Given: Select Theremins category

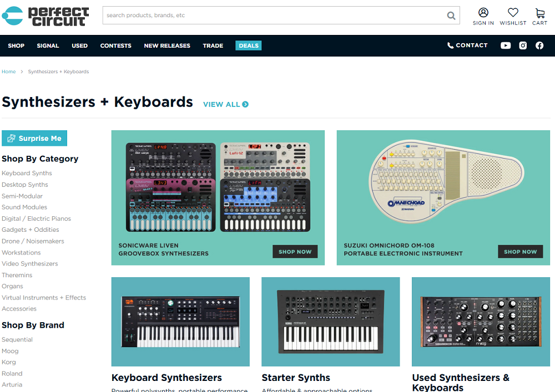Looking at the screenshot, I should [17, 275].
